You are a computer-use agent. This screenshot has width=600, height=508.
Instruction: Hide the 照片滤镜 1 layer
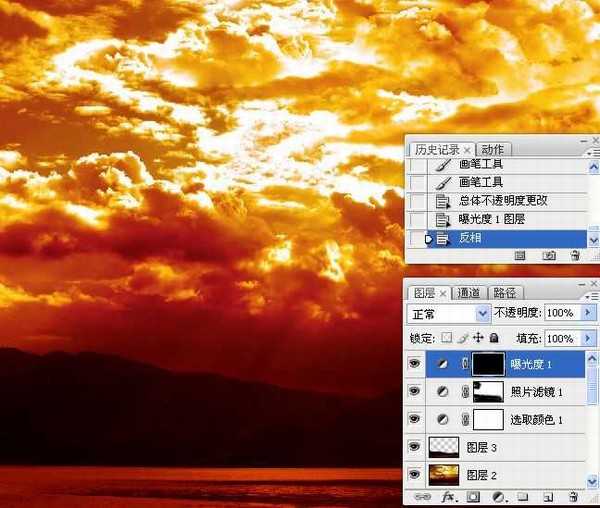[415, 392]
